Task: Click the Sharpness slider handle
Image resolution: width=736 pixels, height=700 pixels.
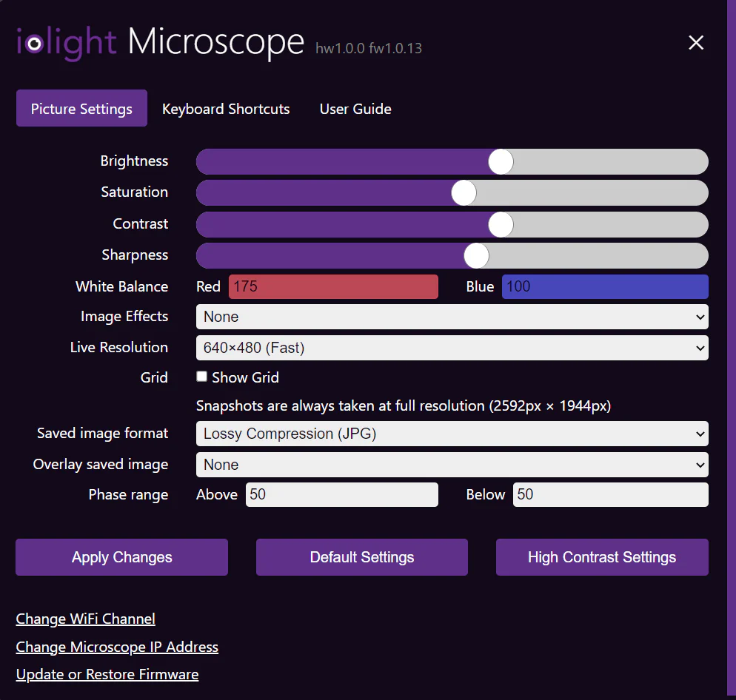Action: pyautogui.click(x=475, y=255)
